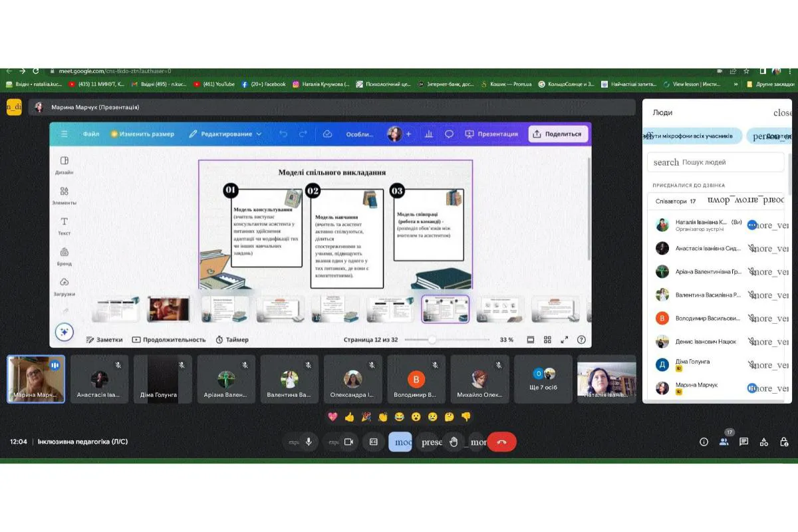The width and height of the screenshot is (798, 532).
Task: Open the Дизайн panel in Canva sidebar
Action: click(65, 165)
